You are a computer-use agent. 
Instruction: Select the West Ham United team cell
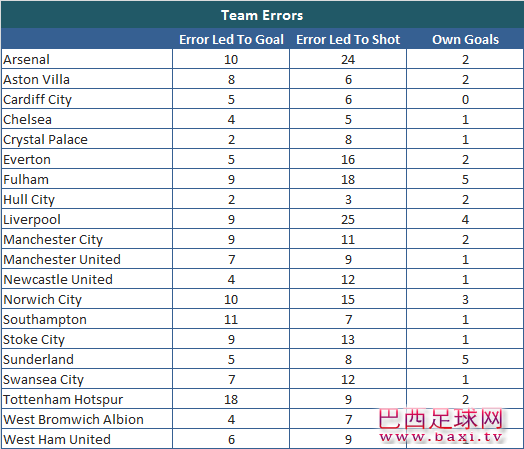[x=87, y=439]
